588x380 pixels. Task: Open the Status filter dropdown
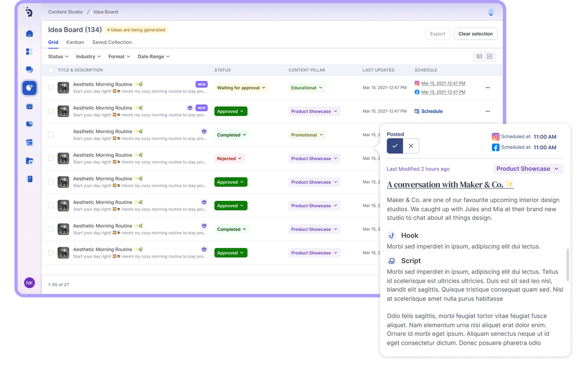coord(58,56)
